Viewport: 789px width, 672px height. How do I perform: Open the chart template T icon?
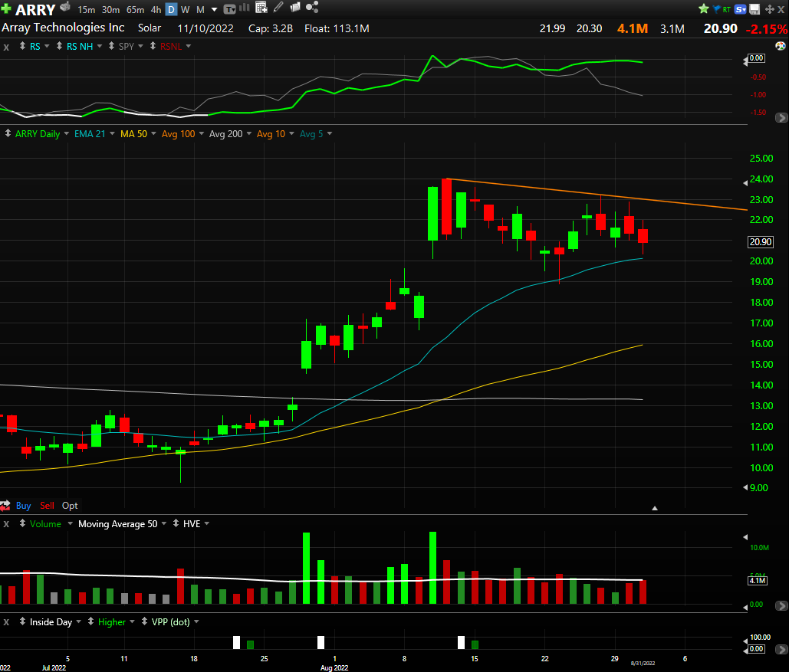coord(229,9)
